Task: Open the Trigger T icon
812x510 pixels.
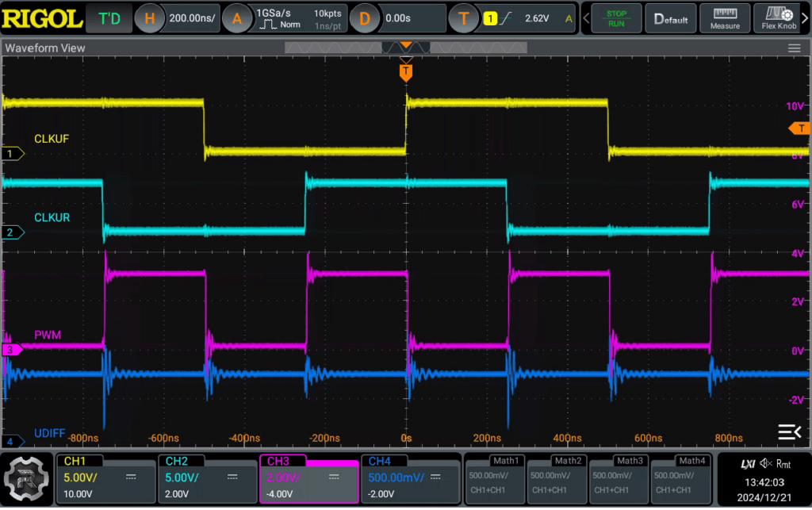Action: tap(463, 19)
